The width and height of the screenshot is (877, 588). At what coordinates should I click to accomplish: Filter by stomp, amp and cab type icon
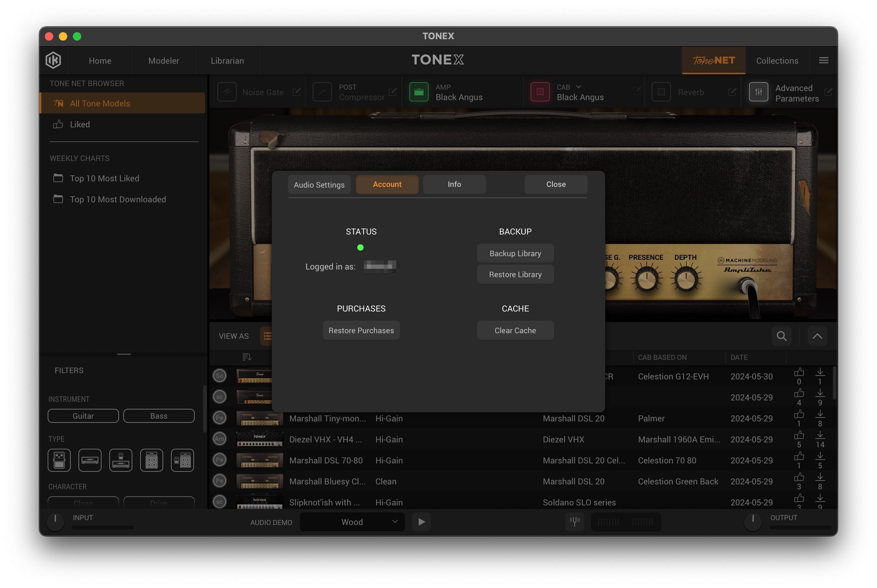tap(182, 460)
